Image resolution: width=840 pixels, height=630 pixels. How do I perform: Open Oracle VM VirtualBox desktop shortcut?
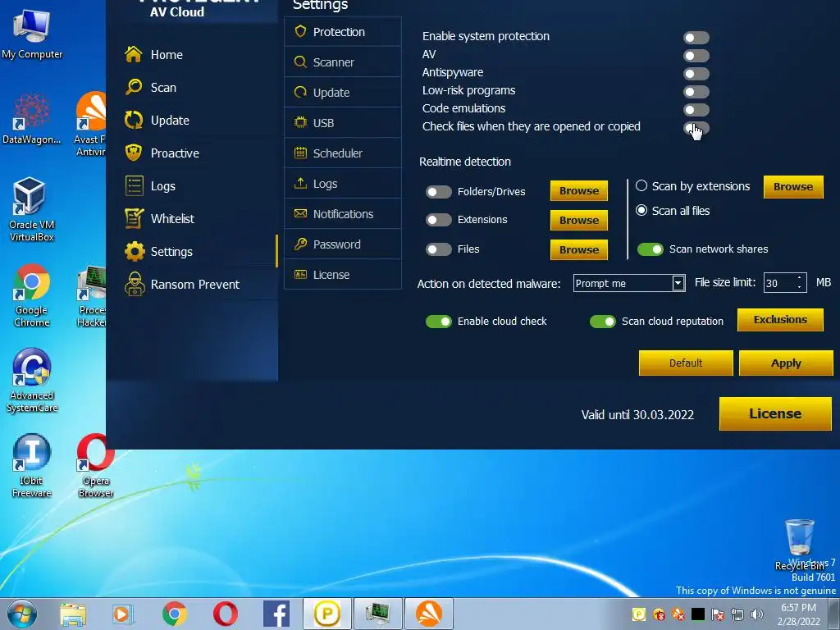pyautogui.click(x=31, y=209)
